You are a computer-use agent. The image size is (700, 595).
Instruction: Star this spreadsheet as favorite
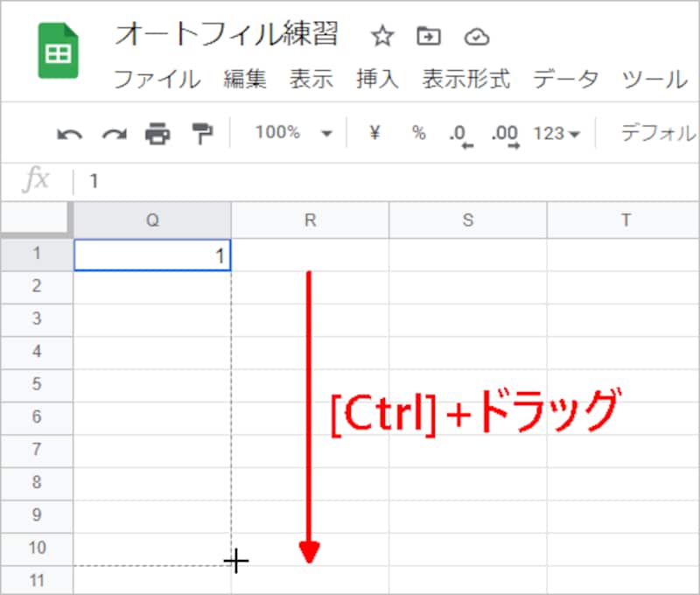tap(382, 37)
